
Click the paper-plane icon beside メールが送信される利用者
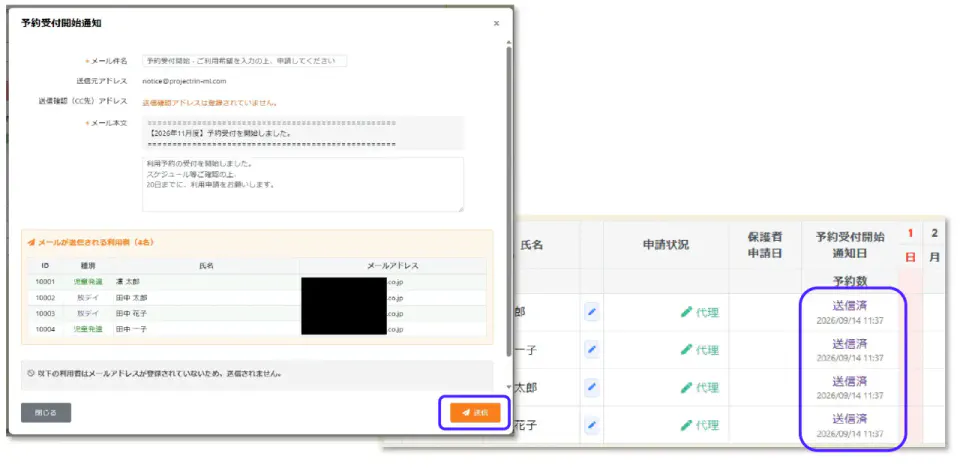click(31, 243)
